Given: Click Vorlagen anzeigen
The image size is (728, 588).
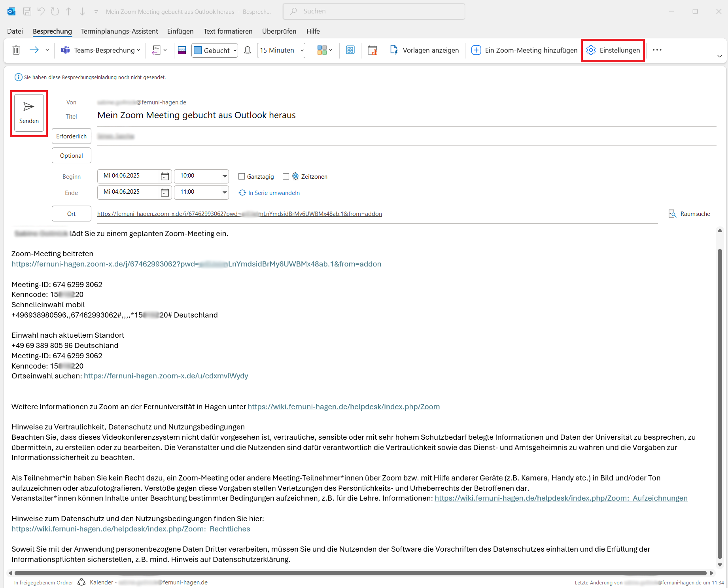Looking at the screenshot, I should tap(424, 50).
